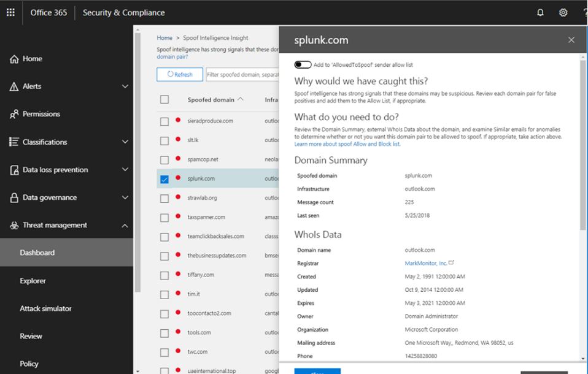Click the down arrow of details panel scrollbar

(582, 359)
